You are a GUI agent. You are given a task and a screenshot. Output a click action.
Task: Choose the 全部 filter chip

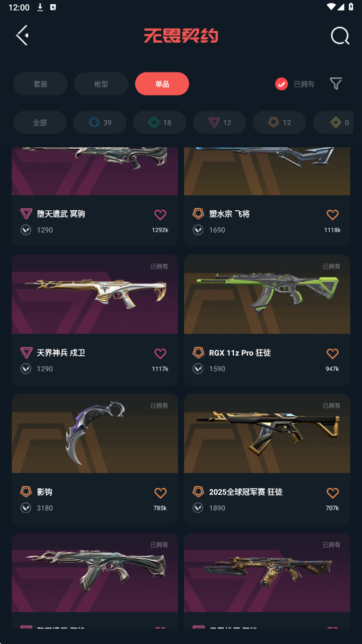(40, 123)
